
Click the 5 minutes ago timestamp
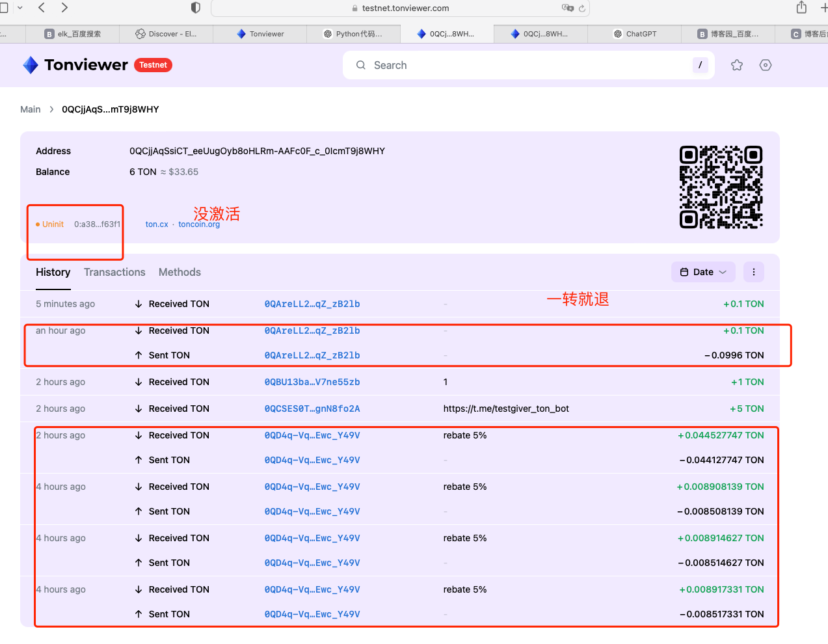point(65,304)
